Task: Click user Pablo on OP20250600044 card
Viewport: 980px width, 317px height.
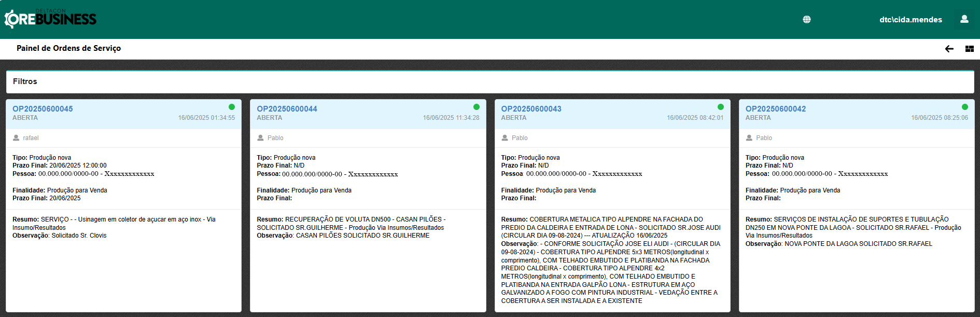Action: [x=275, y=138]
